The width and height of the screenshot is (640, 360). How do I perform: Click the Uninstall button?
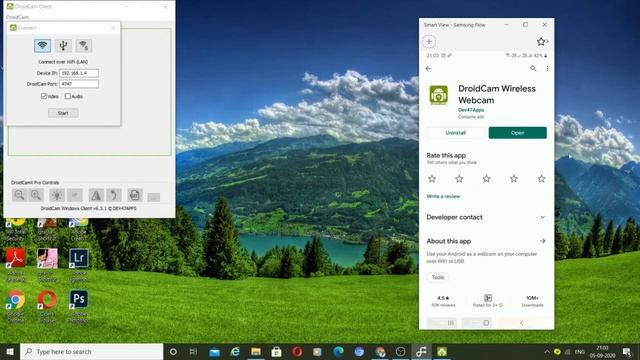tap(456, 133)
